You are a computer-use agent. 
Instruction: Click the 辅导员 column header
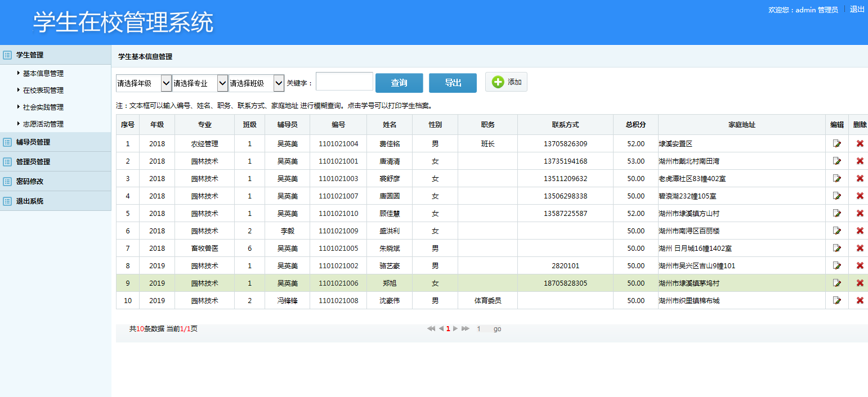pyautogui.click(x=287, y=125)
